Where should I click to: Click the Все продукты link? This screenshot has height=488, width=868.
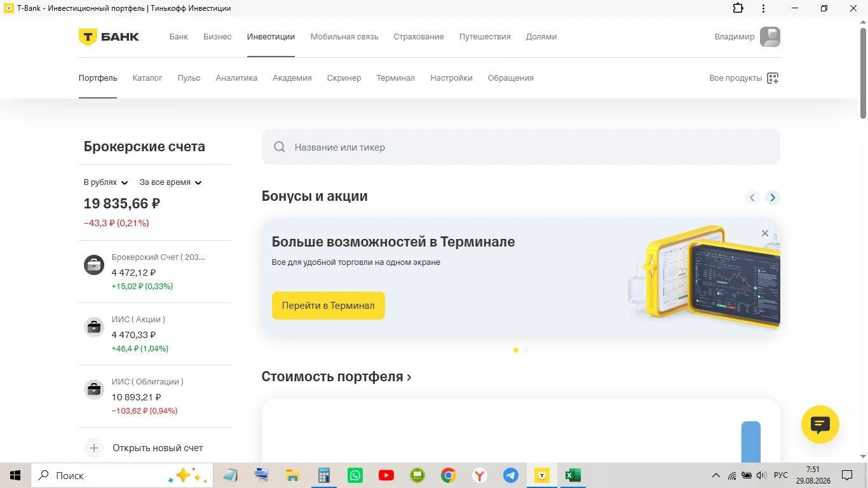coord(736,78)
